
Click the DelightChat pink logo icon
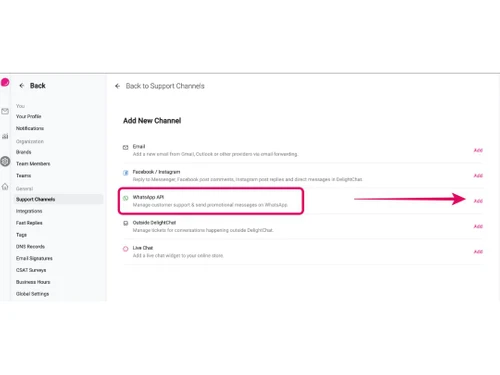5,82
